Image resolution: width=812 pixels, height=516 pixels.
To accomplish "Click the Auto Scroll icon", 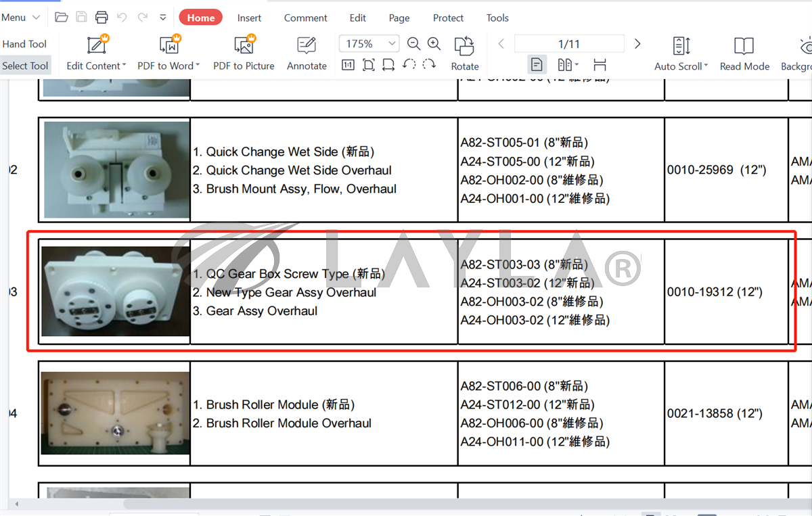I will (681, 46).
